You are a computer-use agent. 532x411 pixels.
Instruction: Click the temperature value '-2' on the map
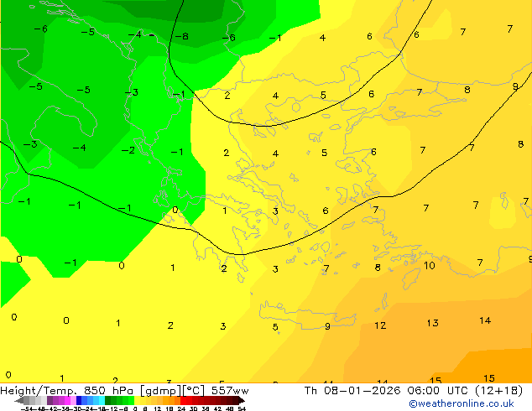[x=128, y=150]
